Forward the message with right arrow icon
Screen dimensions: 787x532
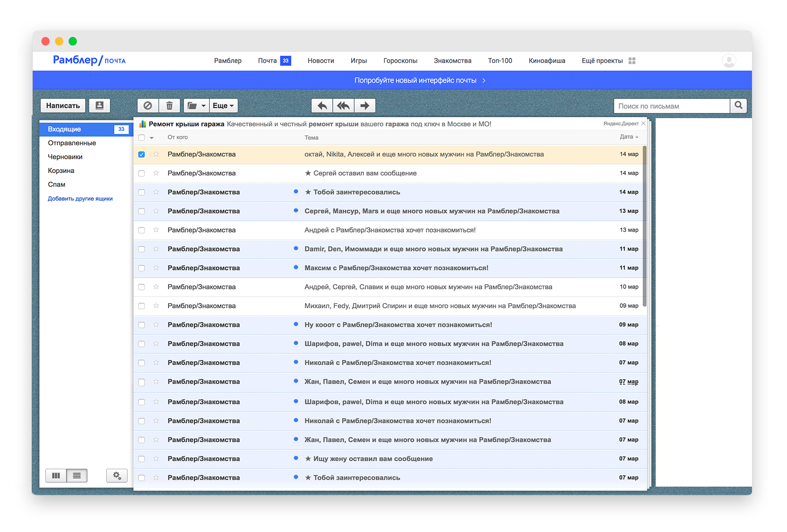pyautogui.click(x=364, y=105)
